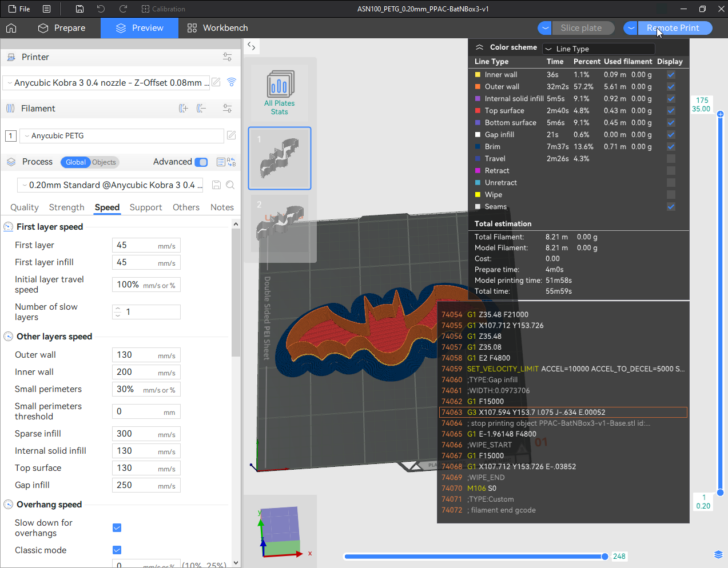Select the Objects process scope
The width and height of the screenshot is (728, 568).
pos(104,162)
